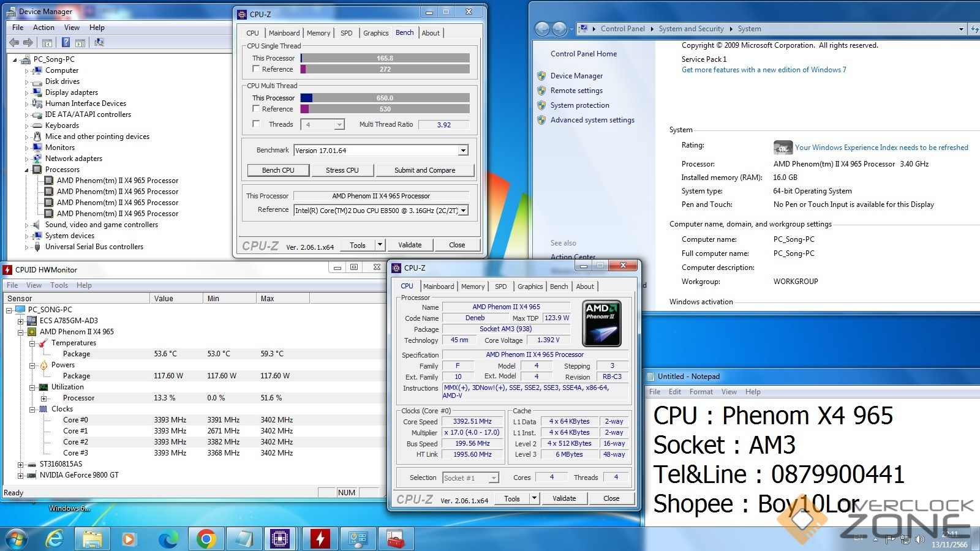Enable the Single Thread Reference checkbox
Screen dimensions: 980x551
point(257,69)
